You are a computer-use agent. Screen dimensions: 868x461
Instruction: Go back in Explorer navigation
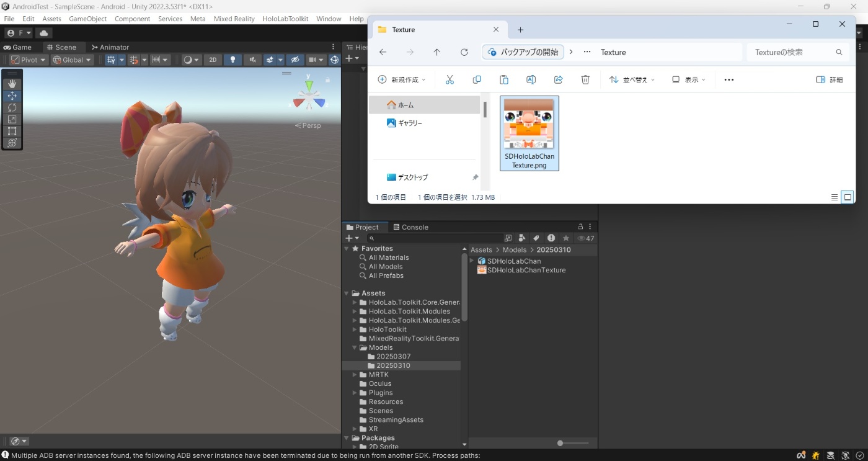pos(383,52)
